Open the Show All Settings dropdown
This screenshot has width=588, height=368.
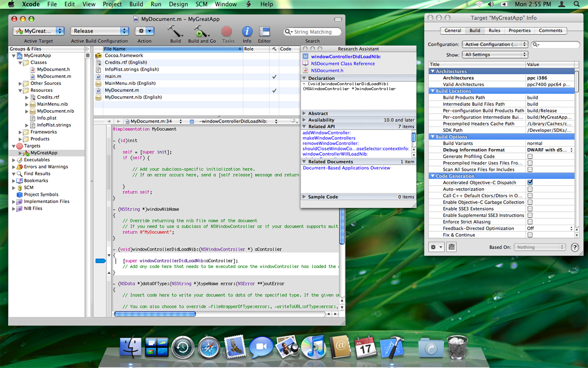point(495,55)
